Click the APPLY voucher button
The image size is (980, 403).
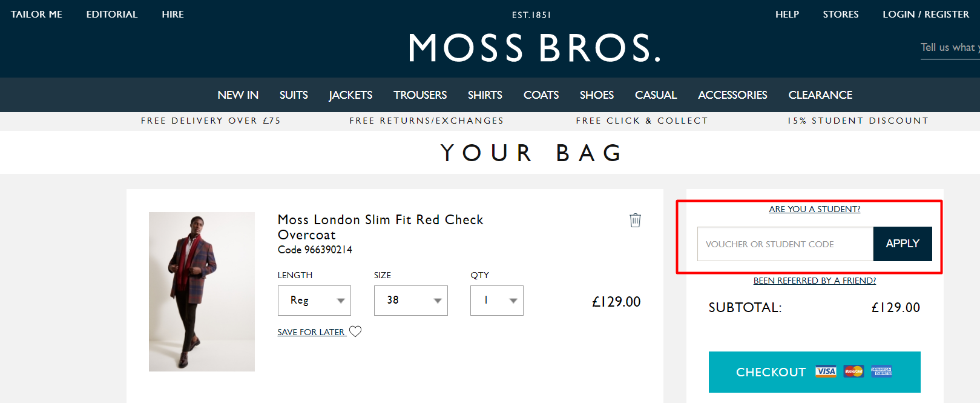(x=903, y=244)
